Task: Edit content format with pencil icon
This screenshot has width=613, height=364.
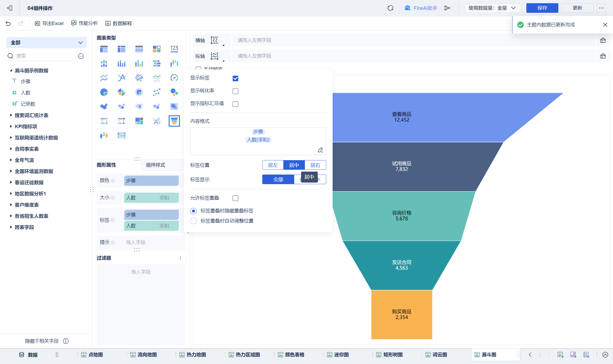Action: 320,150
